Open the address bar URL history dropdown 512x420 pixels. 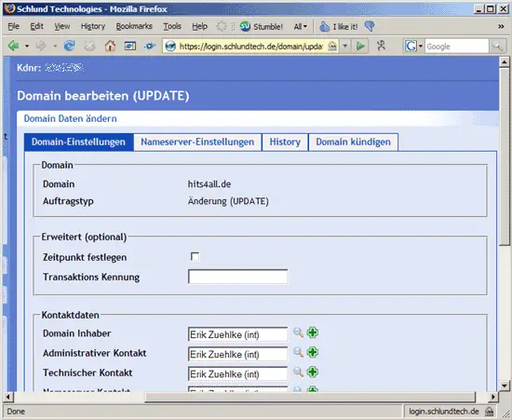point(345,46)
